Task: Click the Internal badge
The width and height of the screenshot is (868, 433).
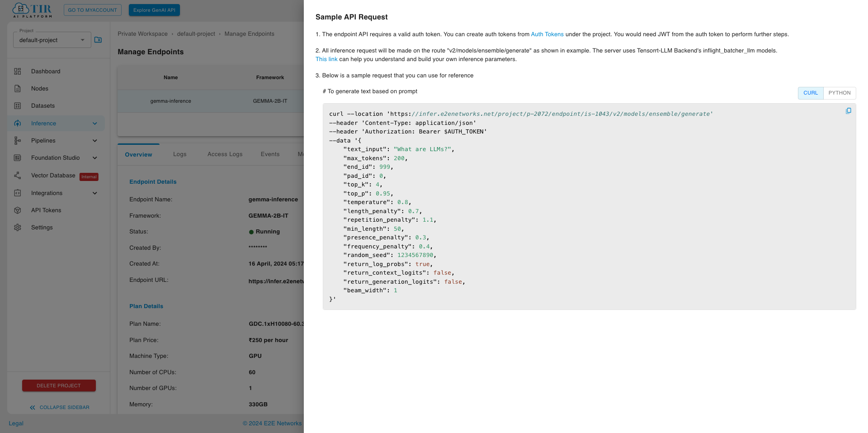Action: click(89, 177)
